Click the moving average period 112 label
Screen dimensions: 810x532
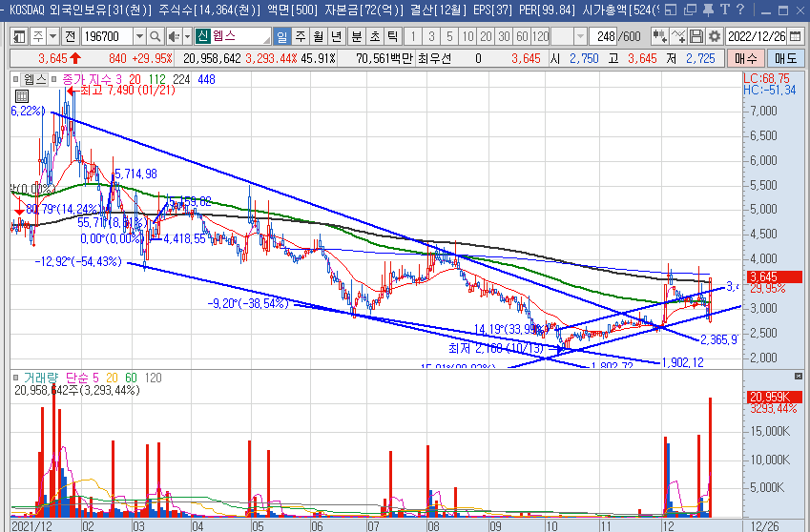coord(157,79)
